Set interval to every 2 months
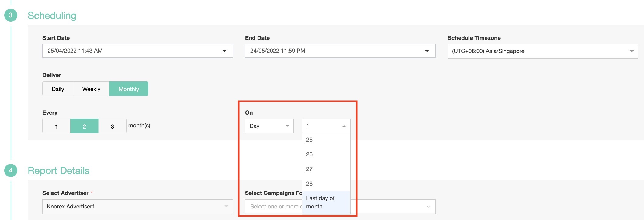The height and width of the screenshot is (220, 644). pos(84,126)
